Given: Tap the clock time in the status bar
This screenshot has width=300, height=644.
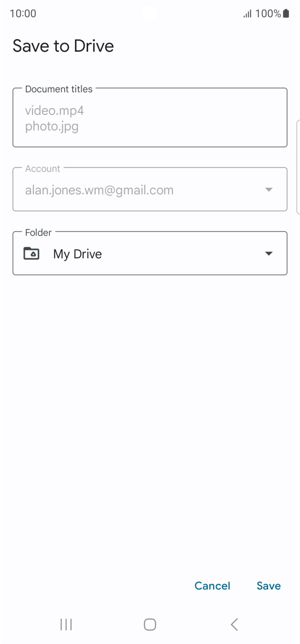Looking at the screenshot, I should point(23,13).
